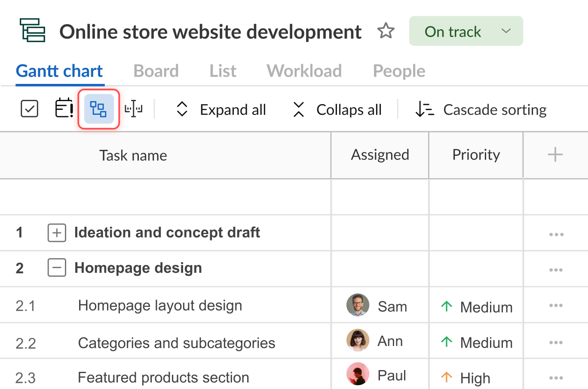588x389 pixels.
Task: Click the Collaps all button
Action: [349, 109]
